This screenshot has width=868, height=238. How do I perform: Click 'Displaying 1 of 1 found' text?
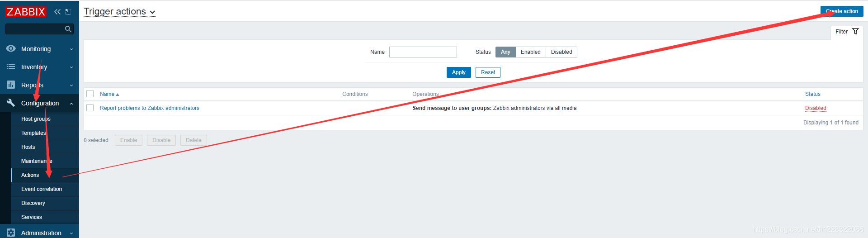[831, 123]
